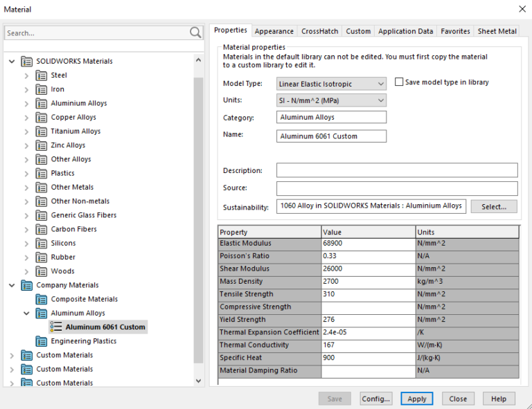The width and height of the screenshot is (532, 409).
Task: Click the Aluminium Alloys category icon
Action: click(x=42, y=103)
